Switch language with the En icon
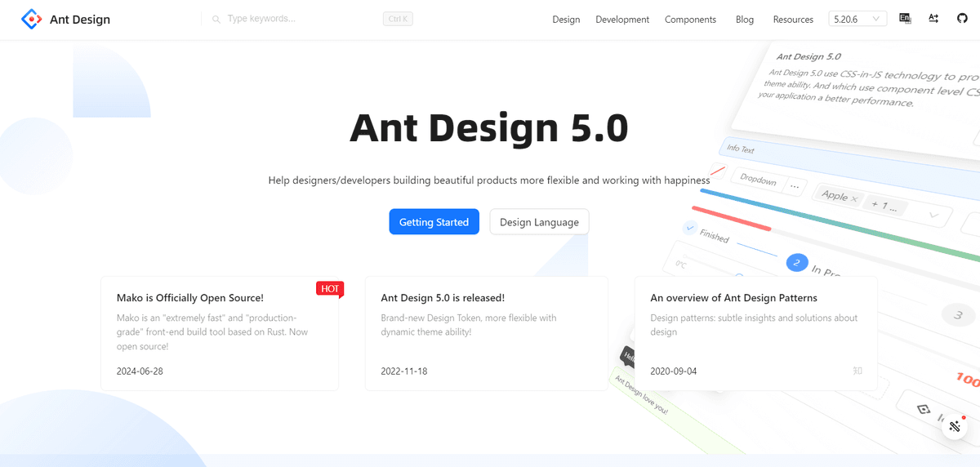 [905, 19]
